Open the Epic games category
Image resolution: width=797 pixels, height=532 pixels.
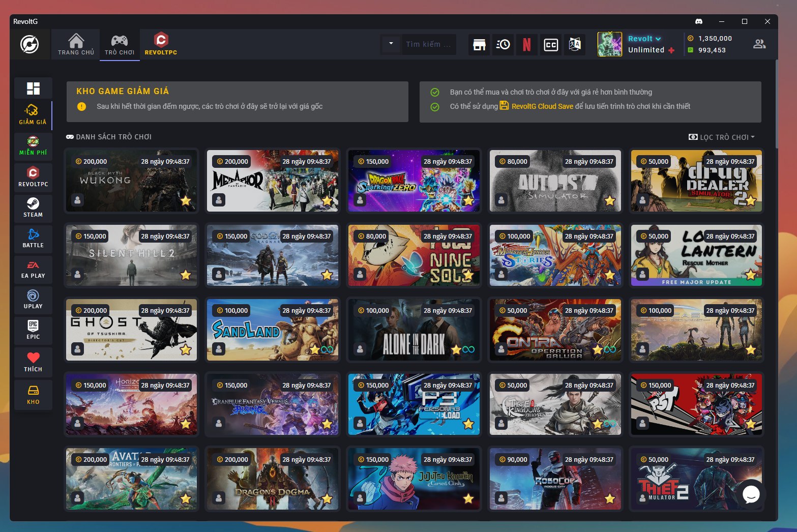coord(33,330)
